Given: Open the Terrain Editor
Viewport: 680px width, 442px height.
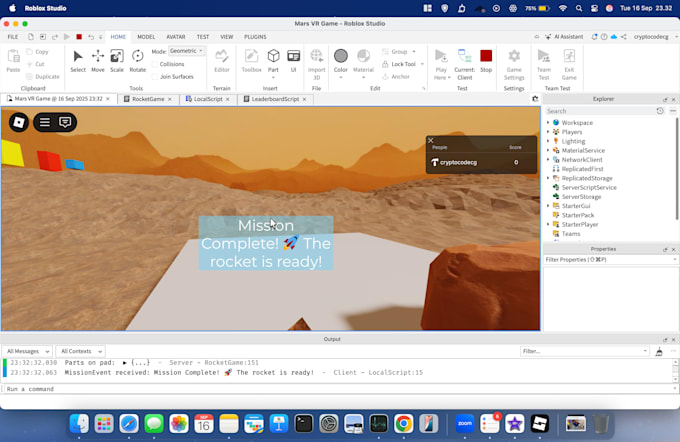Looking at the screenshot, I should [222, 61].
